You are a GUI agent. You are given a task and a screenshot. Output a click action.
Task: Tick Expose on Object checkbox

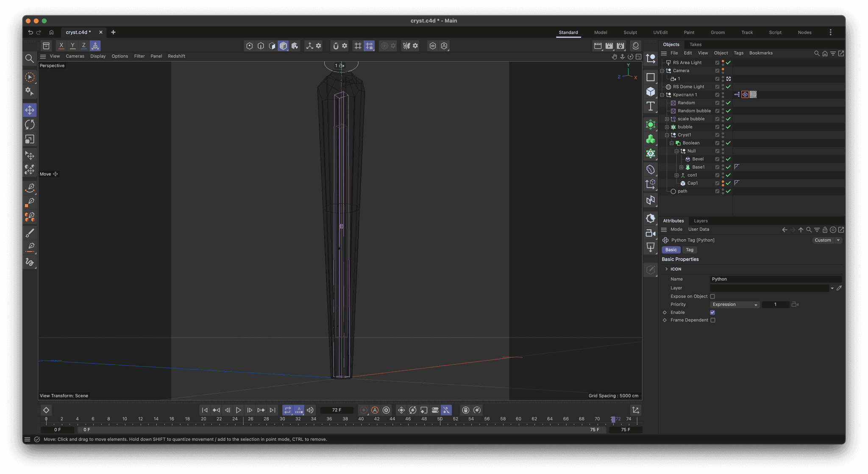pyautogui.click(x=712, y=297)
